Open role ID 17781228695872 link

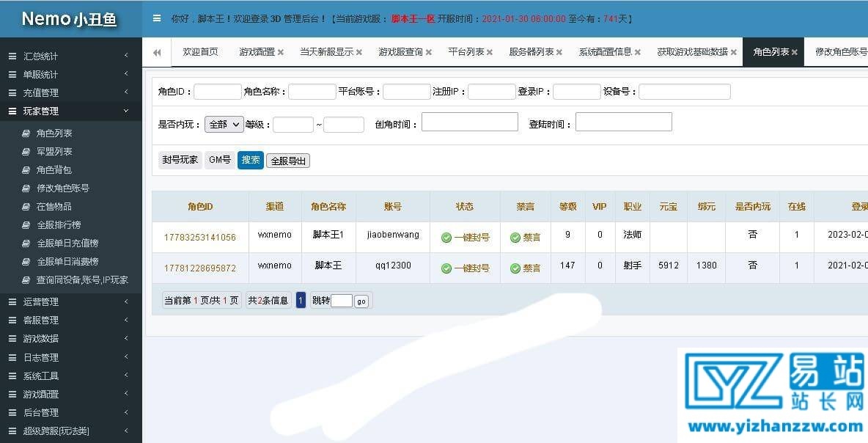coord(200,268)
